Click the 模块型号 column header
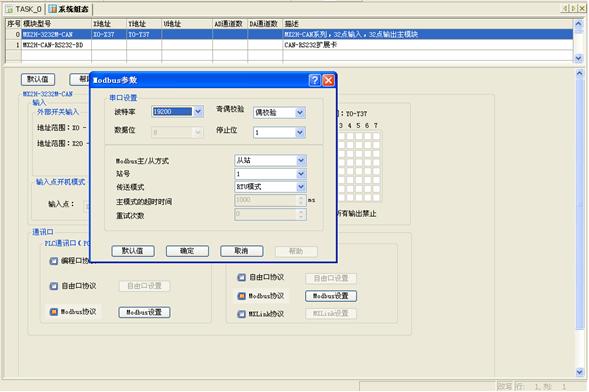589x392 pixels. tap(56, 24)
